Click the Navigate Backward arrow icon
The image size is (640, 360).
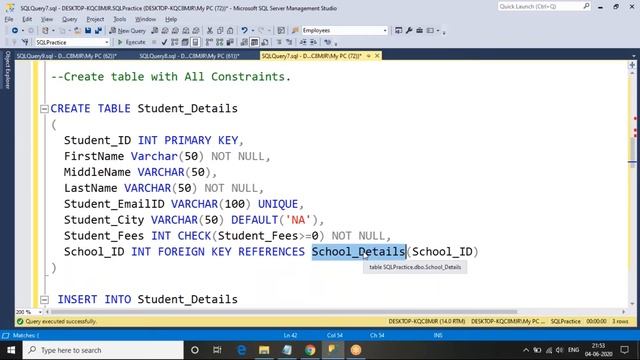[15, 31]
